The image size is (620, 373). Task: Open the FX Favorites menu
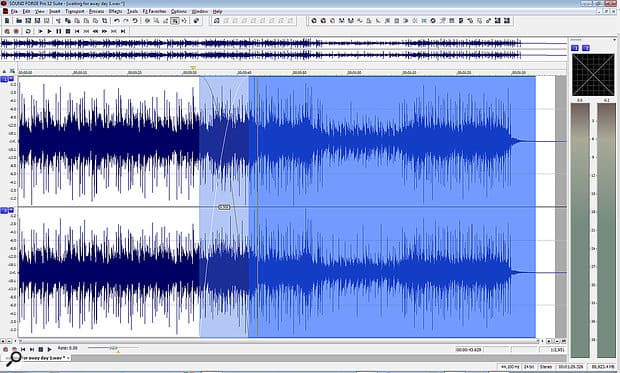(x=155, y=11)
